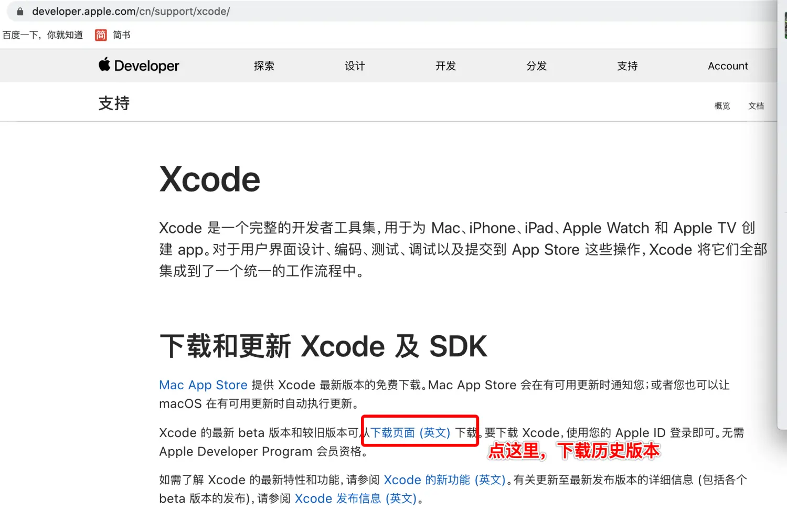Open the Xcode 的新功能 (英文) link
The width and height of the screenshot is (787, 532).
click(444, 480)
